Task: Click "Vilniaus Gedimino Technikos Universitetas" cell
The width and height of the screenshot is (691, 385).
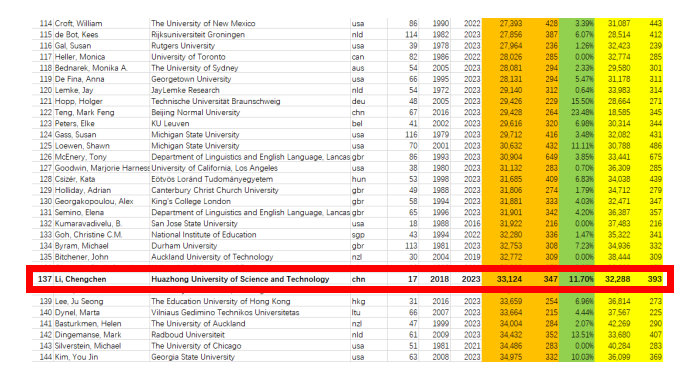Action: [225, 312]
